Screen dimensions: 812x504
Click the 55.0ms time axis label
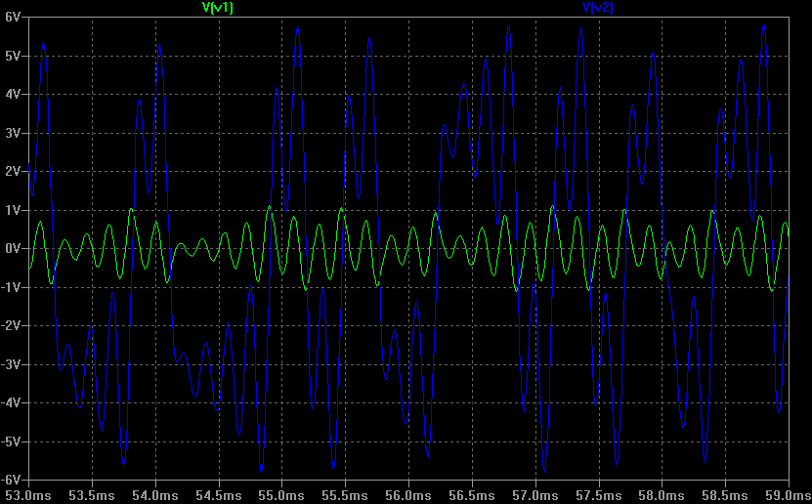pos(281,496)
